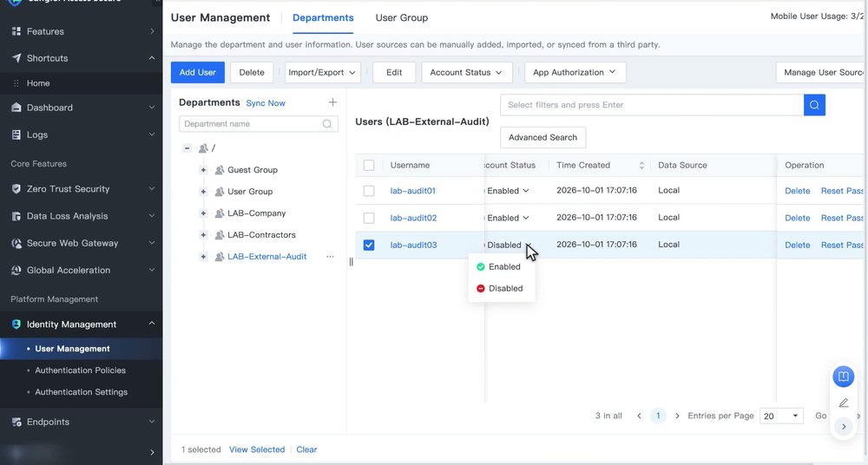Image resolution: width=868 pixels, height=465 pixels.
Task: Click the Secure Web Gateway icon
Action: (16, 243)
